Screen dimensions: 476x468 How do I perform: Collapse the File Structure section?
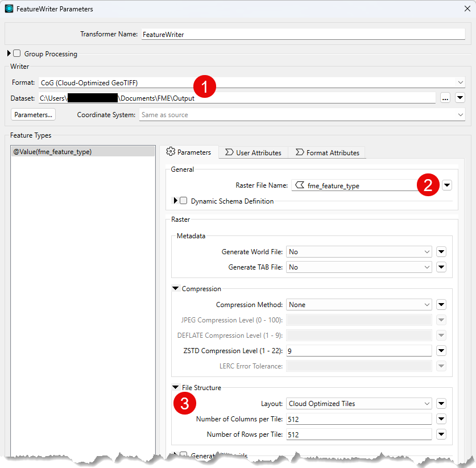click(x=176, y=388)
